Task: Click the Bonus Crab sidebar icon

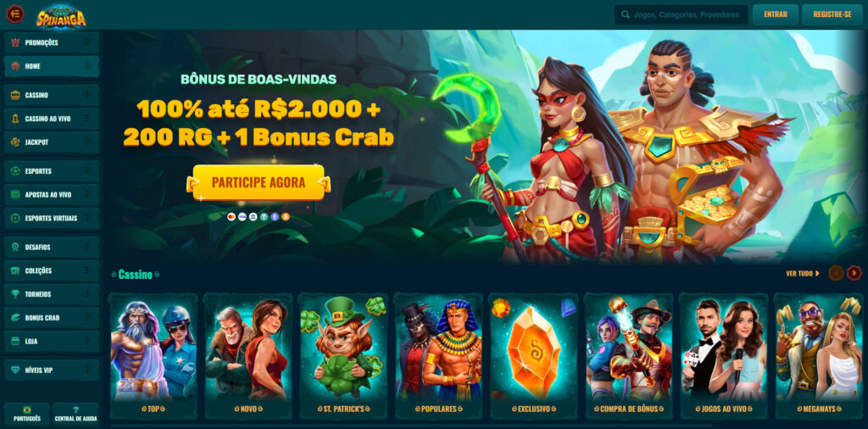Action: (15, 318)
